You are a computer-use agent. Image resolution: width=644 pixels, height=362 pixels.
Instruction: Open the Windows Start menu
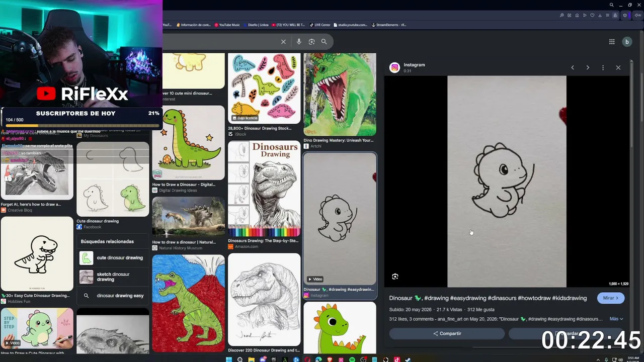pyautogui.click(x=229, y=359)
